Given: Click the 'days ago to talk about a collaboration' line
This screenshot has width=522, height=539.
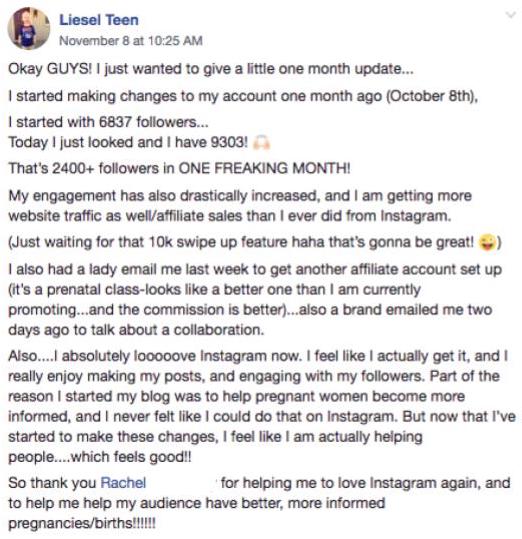Looking at the screenshot, I should (x=136, y=330).
